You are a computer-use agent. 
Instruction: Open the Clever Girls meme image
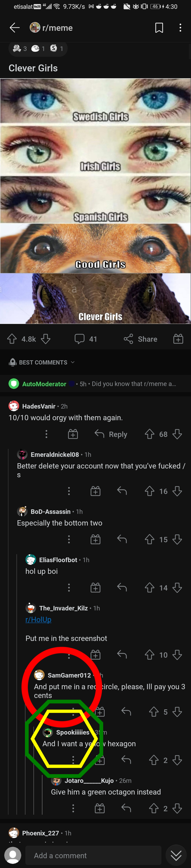(95, 201)
